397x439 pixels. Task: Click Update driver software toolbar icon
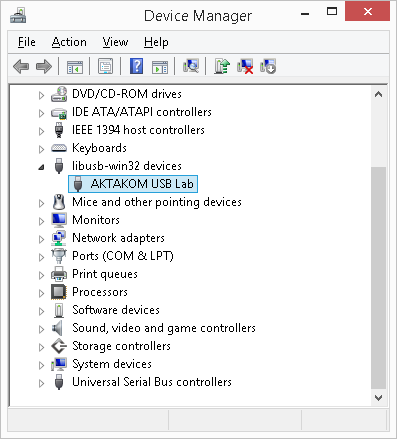coord(222,66)
